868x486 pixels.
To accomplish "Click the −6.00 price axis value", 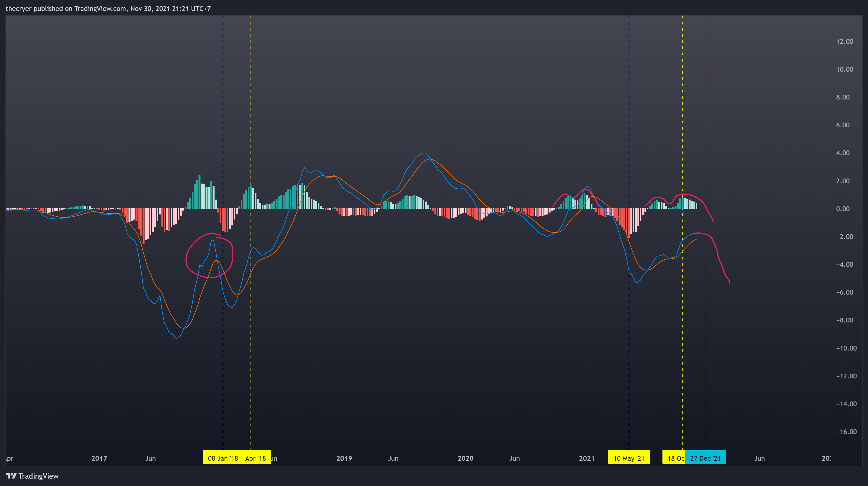I will point(845,292).
